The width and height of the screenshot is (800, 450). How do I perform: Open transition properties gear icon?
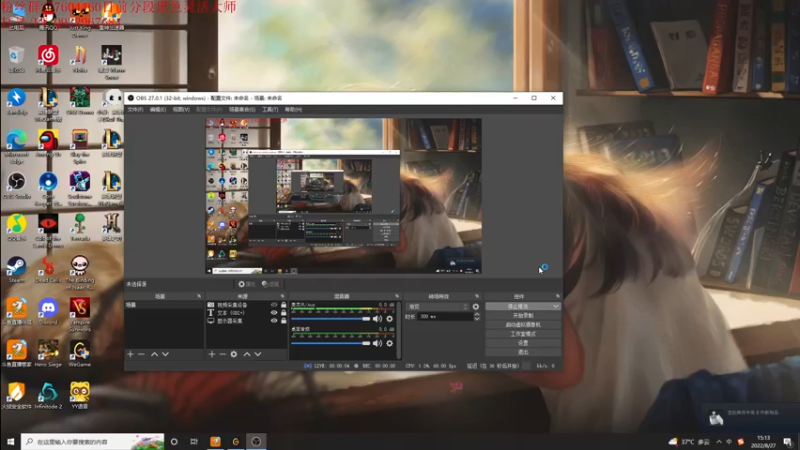476,307
